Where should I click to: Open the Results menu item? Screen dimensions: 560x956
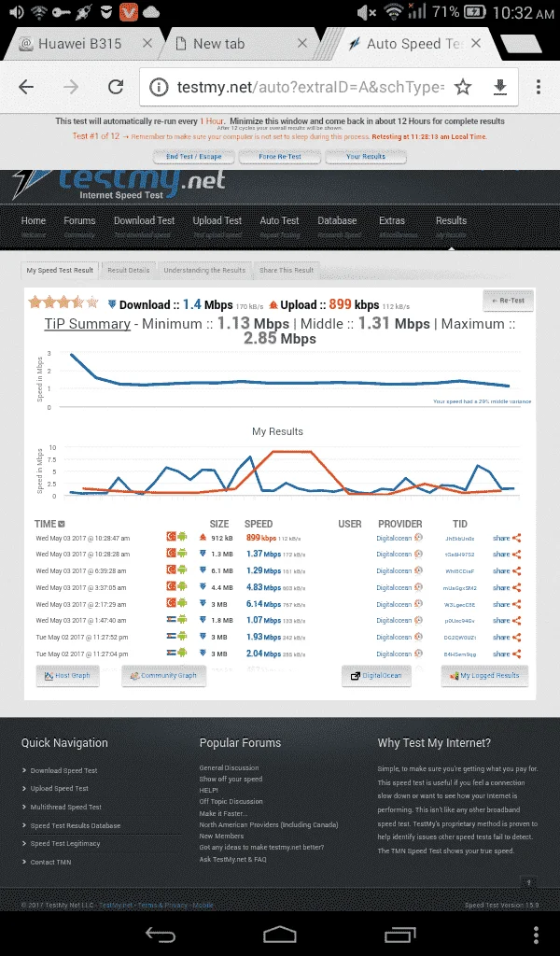(x=451, y=220)
